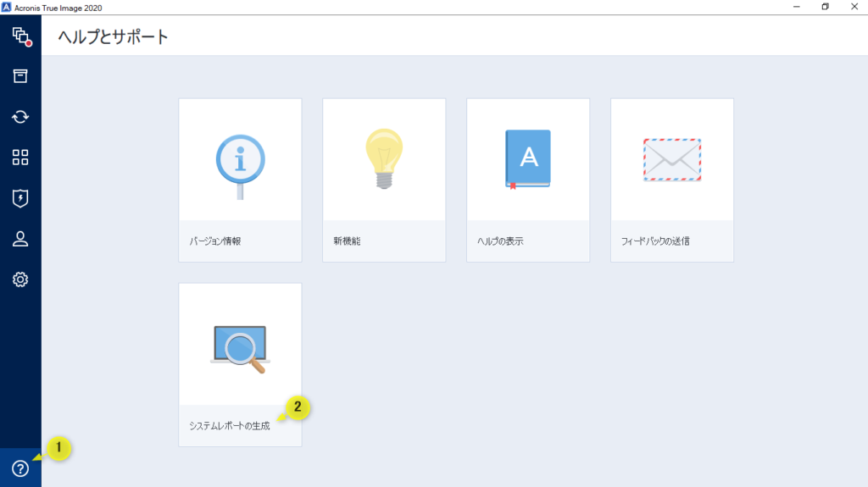Click the blue help book icon

coord(528,159)
